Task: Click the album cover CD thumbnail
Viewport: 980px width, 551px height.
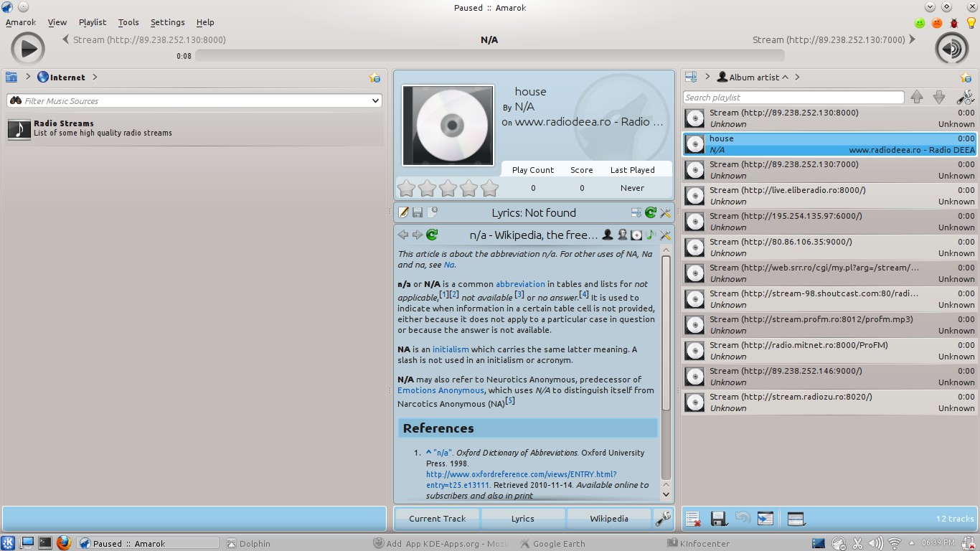Action: coord(448,126)
